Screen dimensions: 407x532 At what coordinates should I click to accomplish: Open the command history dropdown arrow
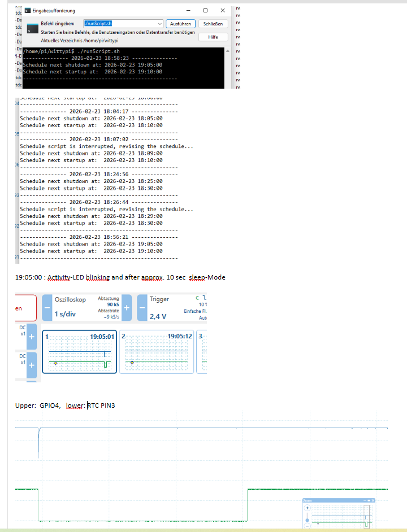click(159, 24)
